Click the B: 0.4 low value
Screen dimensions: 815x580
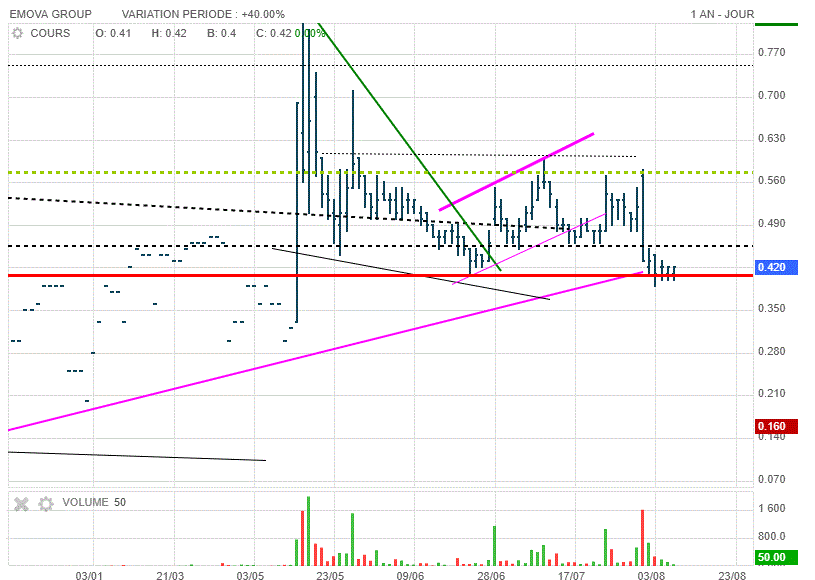(221, 33)
